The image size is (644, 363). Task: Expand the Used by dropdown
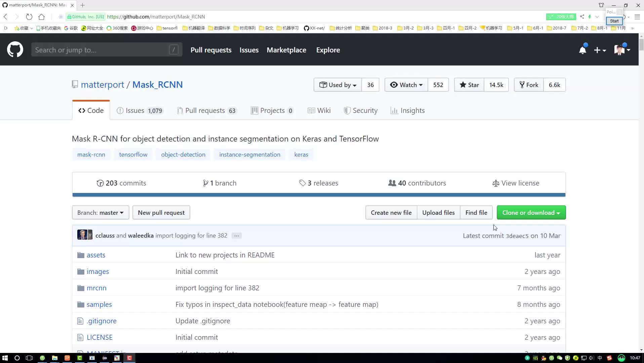coord(338,85)
